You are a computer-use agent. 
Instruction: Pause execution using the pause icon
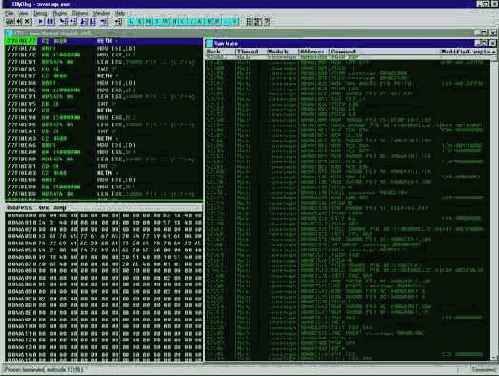[x=50, y=22]
